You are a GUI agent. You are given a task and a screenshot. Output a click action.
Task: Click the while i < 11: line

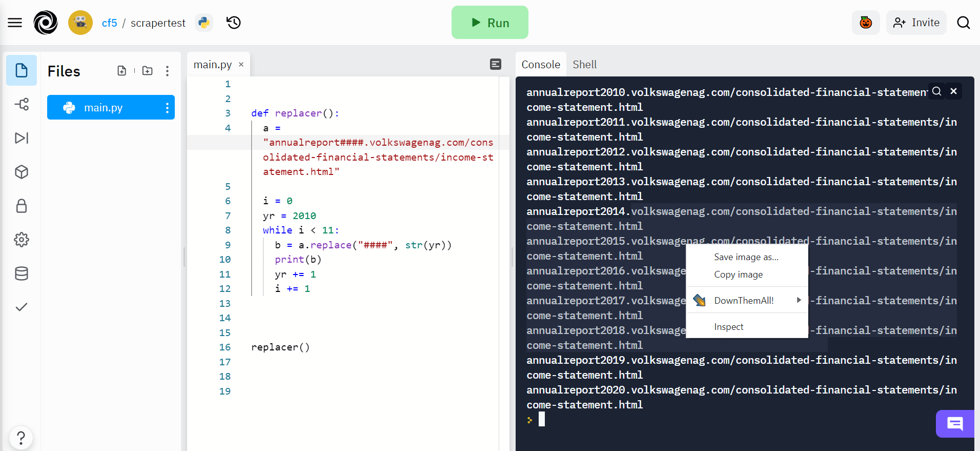(x=301, y=230)
